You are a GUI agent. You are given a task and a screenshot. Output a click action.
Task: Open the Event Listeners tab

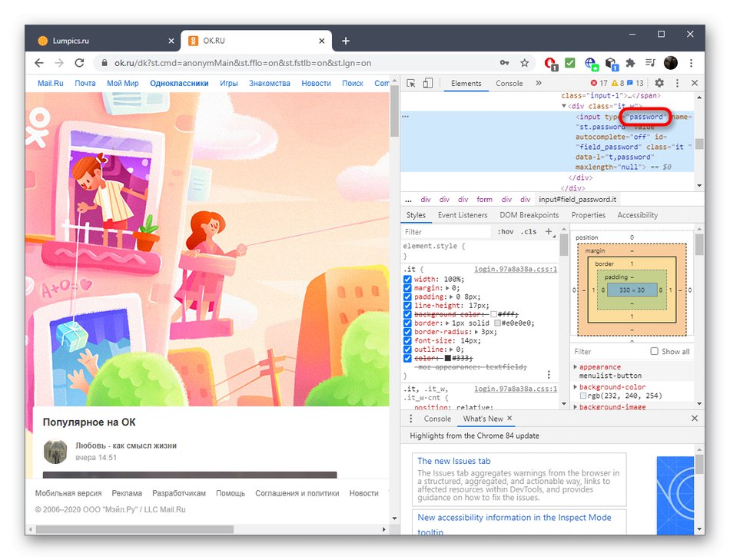[x=463, y=215]
